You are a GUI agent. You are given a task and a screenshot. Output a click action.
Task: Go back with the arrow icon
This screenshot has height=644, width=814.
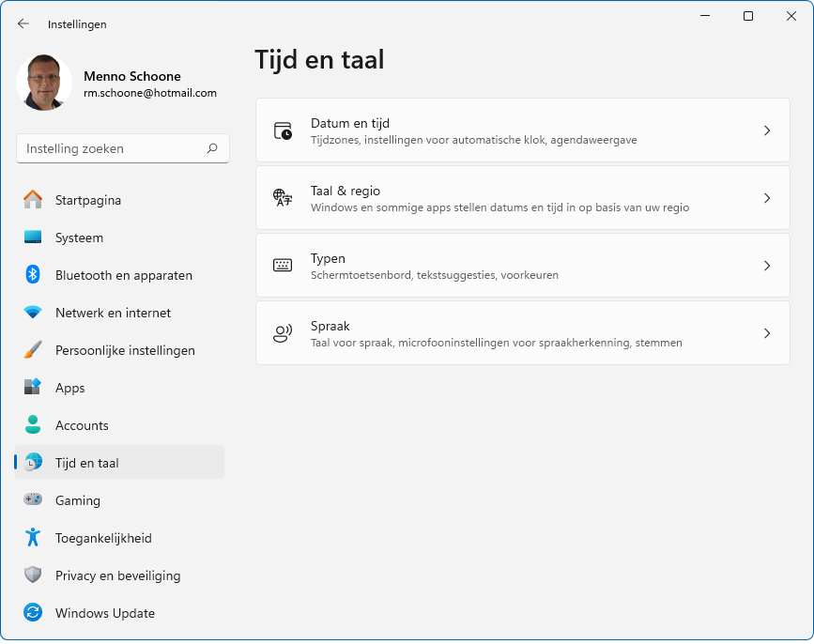click(x=23, y=23)
